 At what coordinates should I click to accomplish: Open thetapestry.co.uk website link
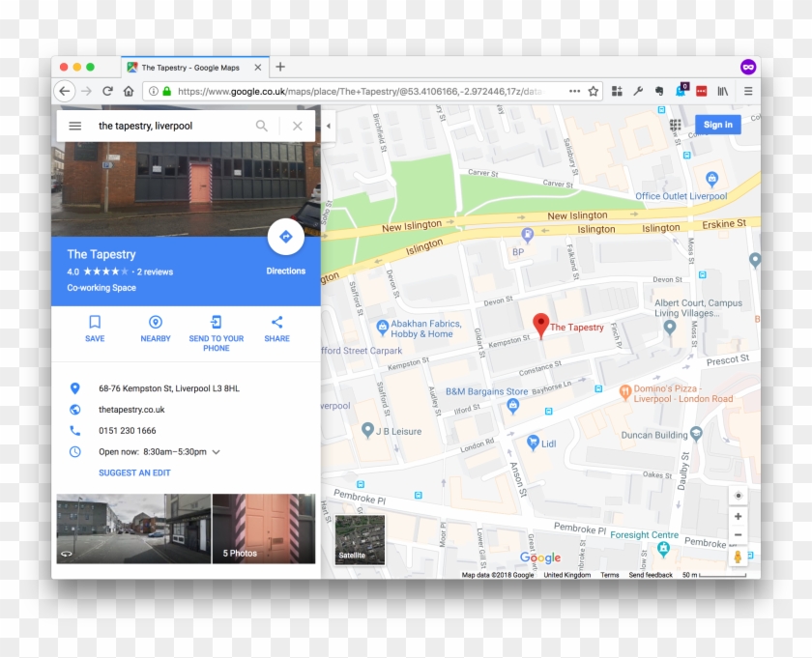pos(131,410)
